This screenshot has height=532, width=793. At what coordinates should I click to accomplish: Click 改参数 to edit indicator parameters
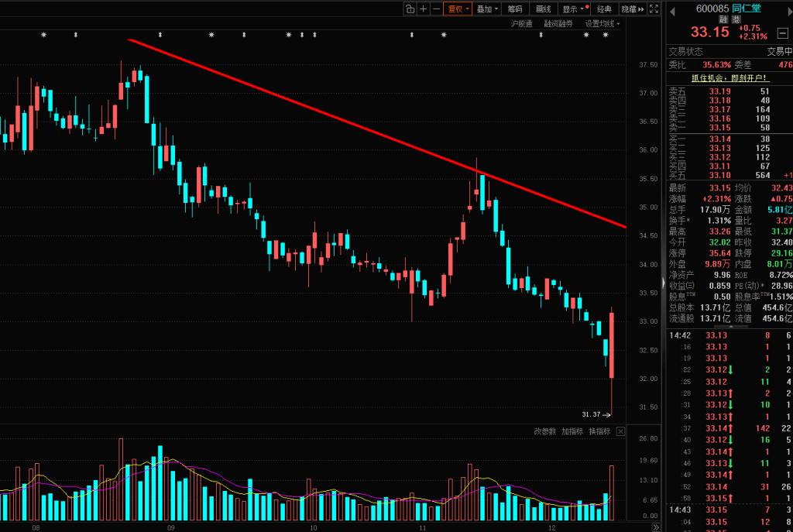[x=544, y=431]
